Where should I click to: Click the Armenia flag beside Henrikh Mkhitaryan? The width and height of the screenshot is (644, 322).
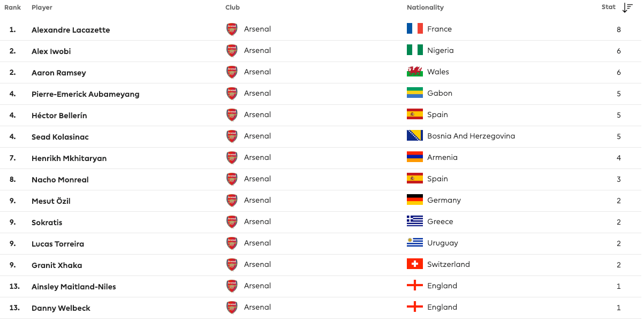tap(414, 157)
